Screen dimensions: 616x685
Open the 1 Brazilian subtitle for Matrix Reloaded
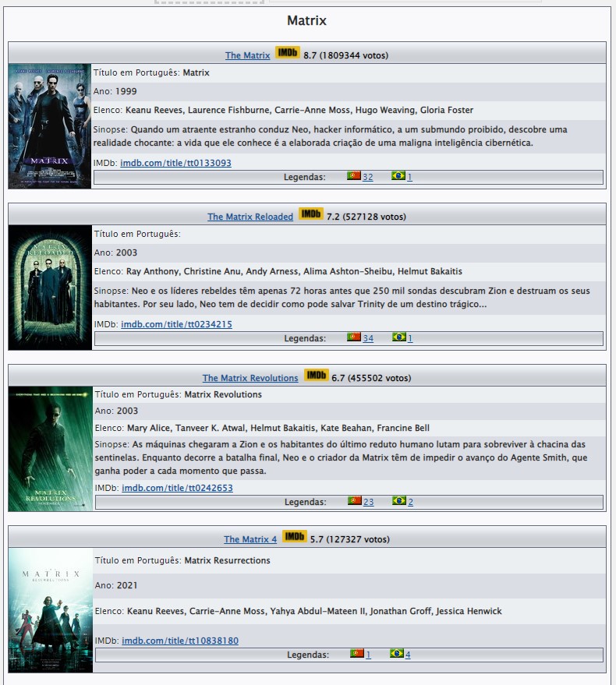tap(410, 338)
